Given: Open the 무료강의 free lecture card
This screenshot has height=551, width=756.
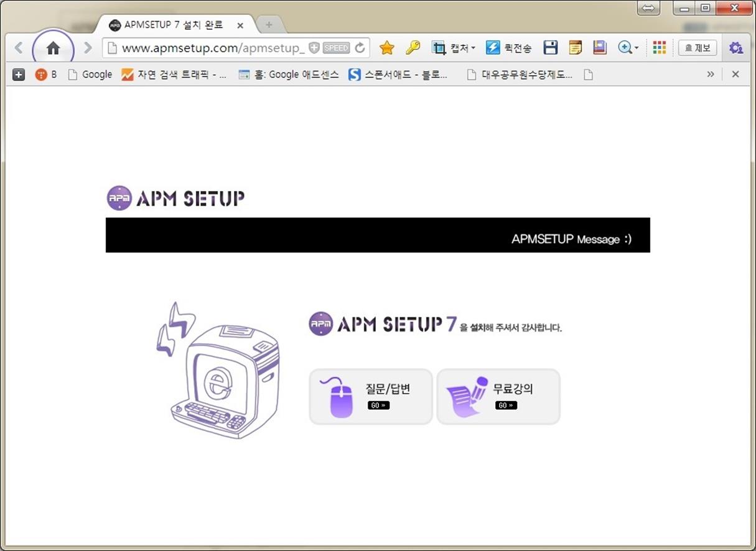Looking at the screenshot, I should 498,397.
